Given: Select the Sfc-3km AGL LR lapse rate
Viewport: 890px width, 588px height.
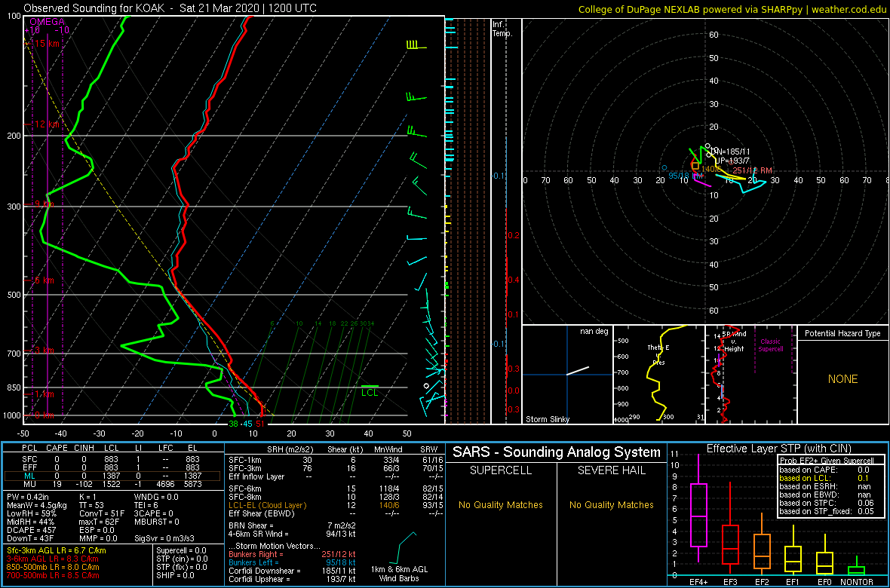Looking at the screenshot, I should (57, 550).
